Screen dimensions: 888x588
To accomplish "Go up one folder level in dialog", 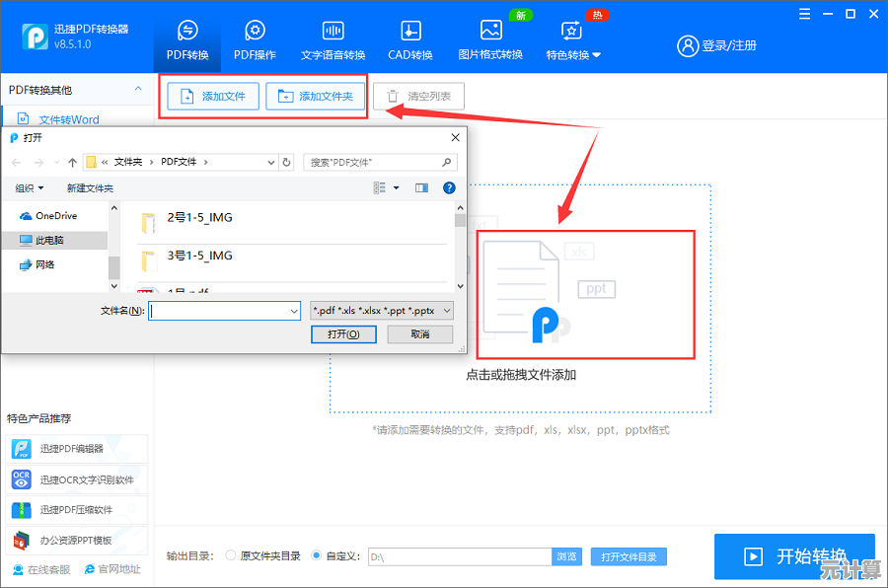I will 72,162.
